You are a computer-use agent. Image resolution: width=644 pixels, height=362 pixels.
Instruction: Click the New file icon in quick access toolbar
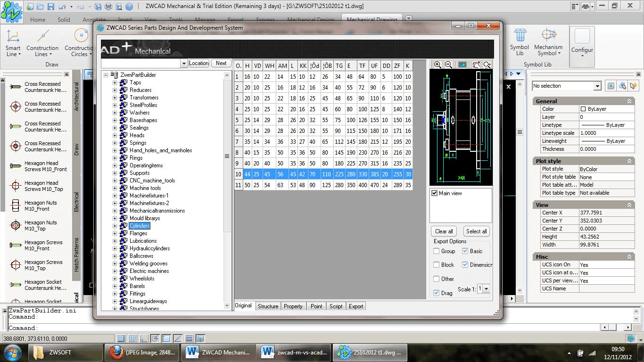(x=30, y=7)
